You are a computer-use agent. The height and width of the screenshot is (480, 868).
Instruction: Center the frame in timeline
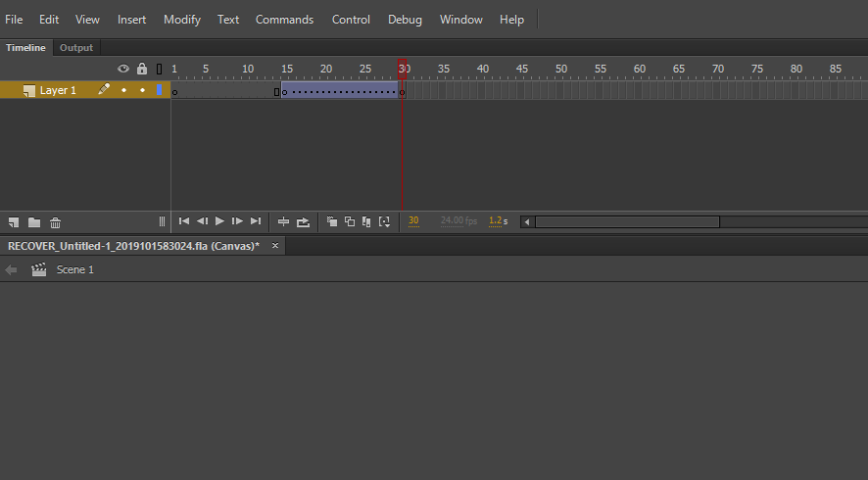pos(283,221)
